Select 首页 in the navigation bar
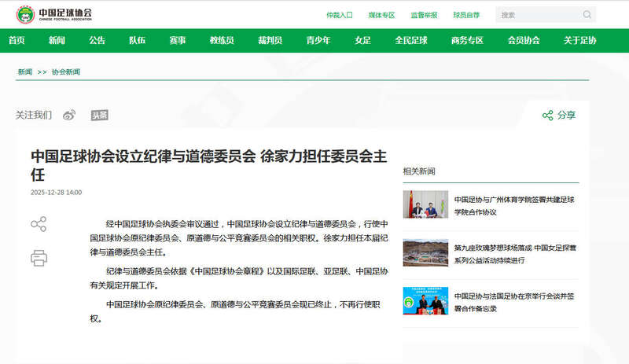Image resolution: width=629 pixels, height=364 pixels. point(17,40)
